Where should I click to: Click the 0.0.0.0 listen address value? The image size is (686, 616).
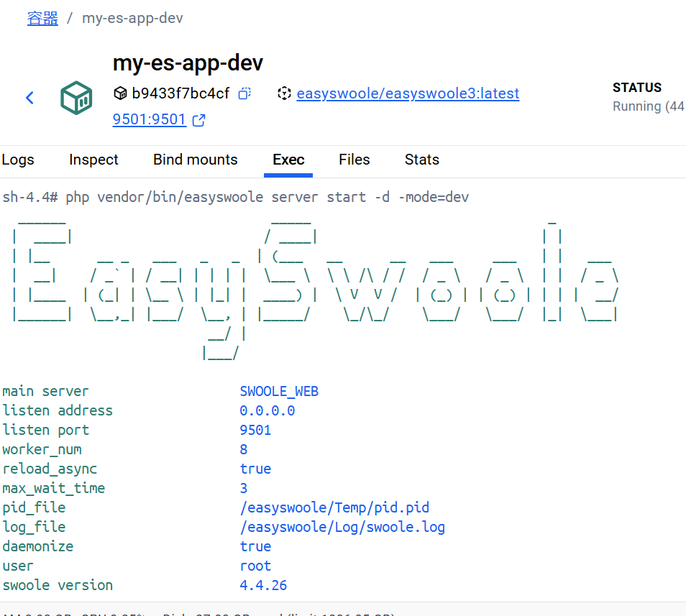(267, 410)
